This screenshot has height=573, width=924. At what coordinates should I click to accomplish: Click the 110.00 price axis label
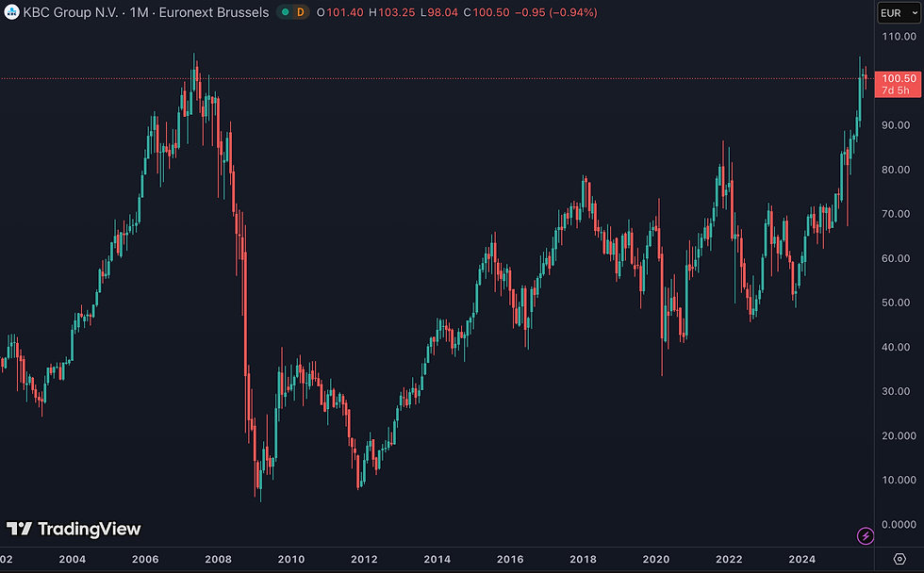[x=899, y=37]
